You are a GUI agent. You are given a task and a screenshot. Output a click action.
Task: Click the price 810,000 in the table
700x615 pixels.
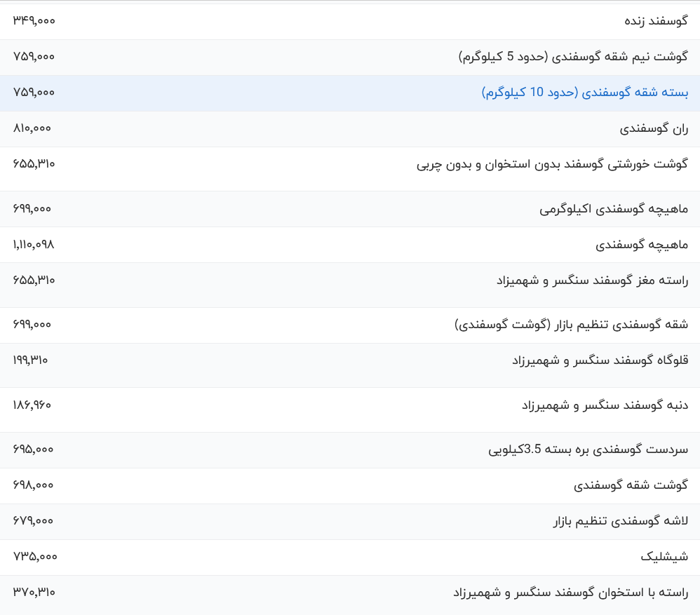point(32,128)
